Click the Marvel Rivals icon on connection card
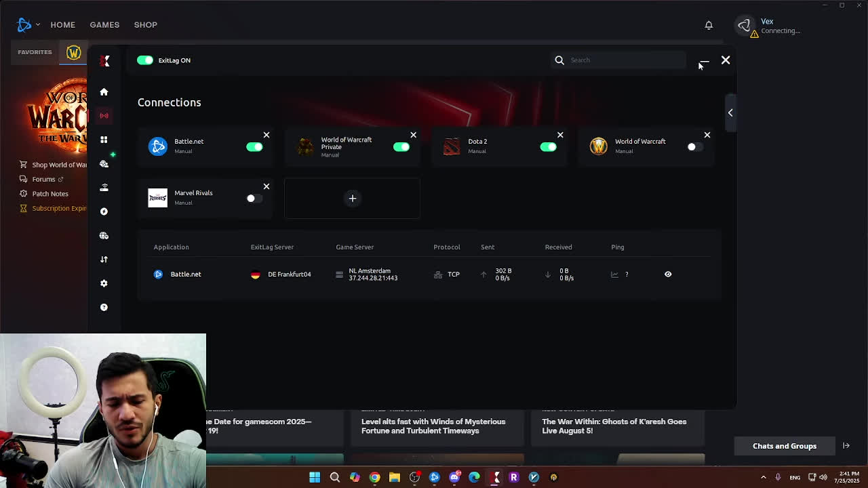 [x=158, y=198]
